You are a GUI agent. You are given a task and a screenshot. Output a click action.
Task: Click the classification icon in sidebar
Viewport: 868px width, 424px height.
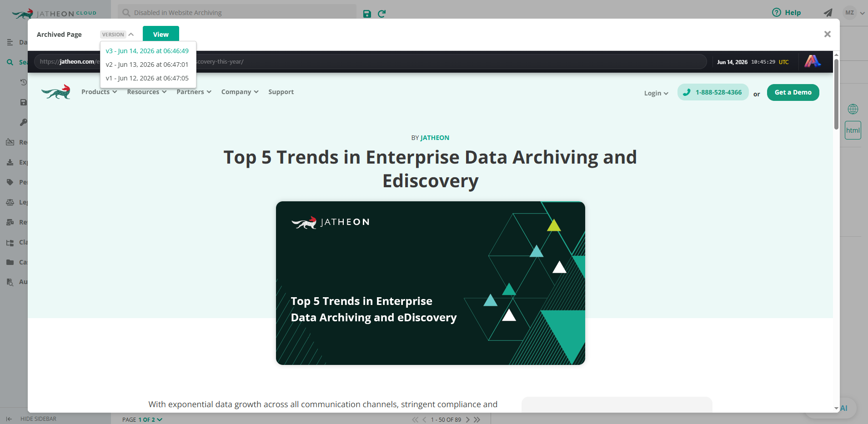(x=10, y=242)
